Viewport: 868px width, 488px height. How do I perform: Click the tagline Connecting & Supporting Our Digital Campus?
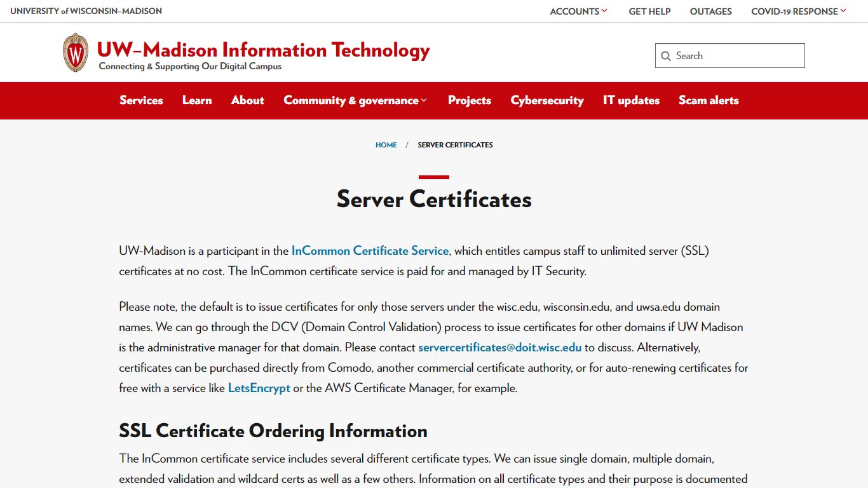pyautogui.click(x=190, y=66)
